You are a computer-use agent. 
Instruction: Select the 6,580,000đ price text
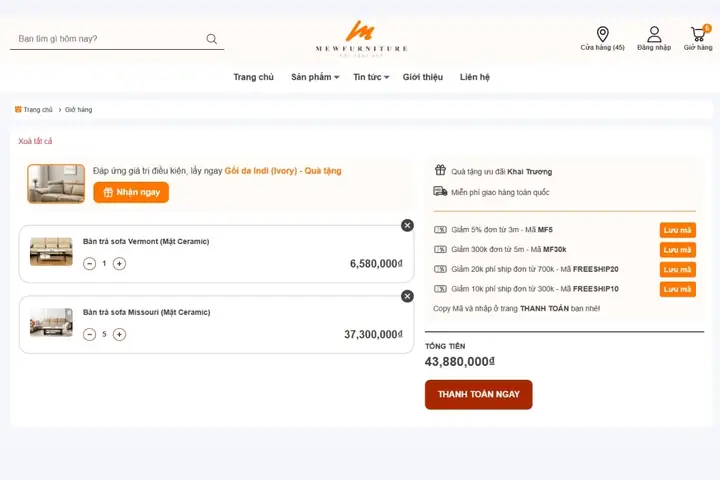[377, 264]
